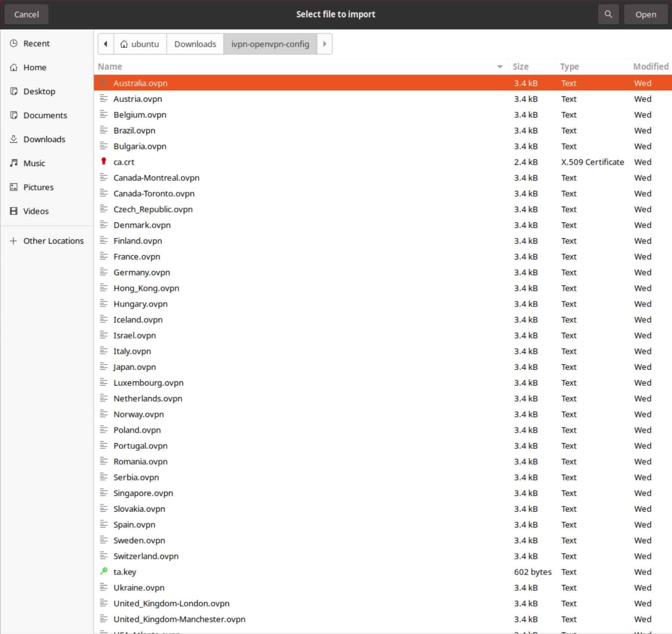Click the green key icon of ta.key
The image size is (672, 634).
[104, 571]
